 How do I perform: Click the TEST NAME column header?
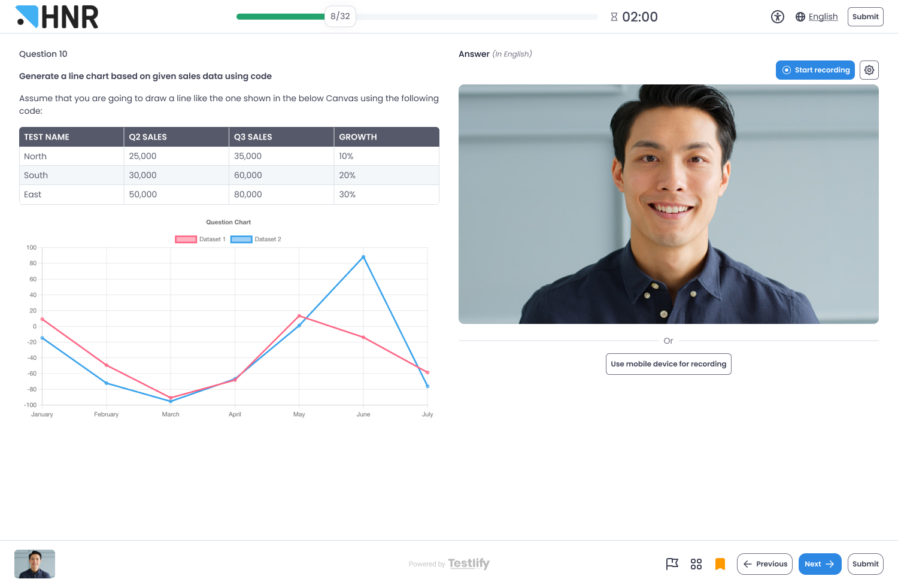[71, 137]
